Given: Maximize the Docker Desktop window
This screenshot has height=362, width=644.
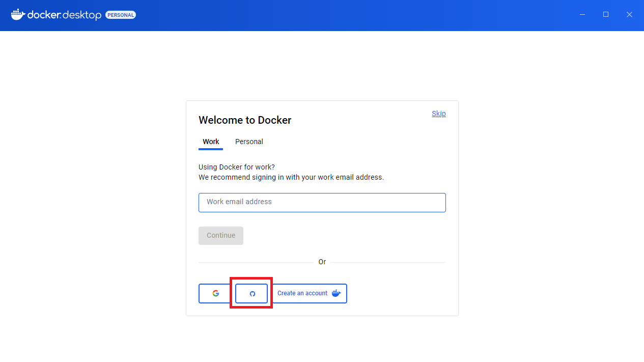Looking at the screenshot, I should [606, 15].
